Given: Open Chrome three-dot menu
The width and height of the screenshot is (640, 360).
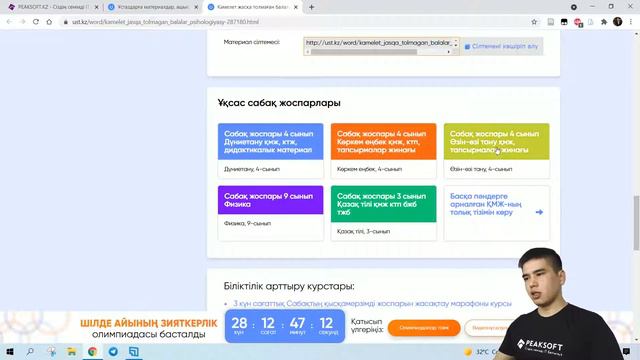Looking at the screenshot, I should click(x=631, y=22).
